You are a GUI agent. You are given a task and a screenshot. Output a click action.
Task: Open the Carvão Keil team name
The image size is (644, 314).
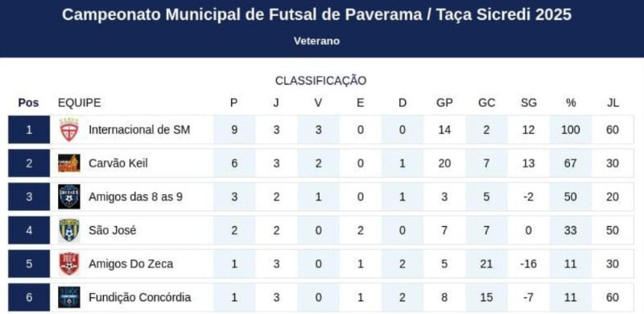pos(118,163)
